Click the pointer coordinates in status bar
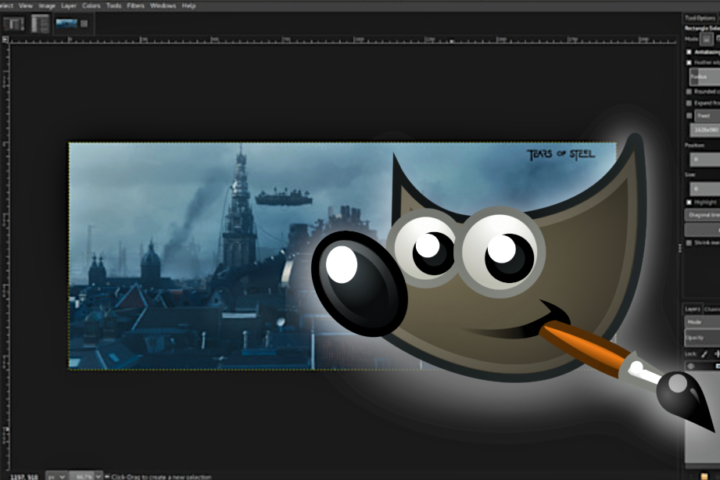720x480 pixels. 24,477
